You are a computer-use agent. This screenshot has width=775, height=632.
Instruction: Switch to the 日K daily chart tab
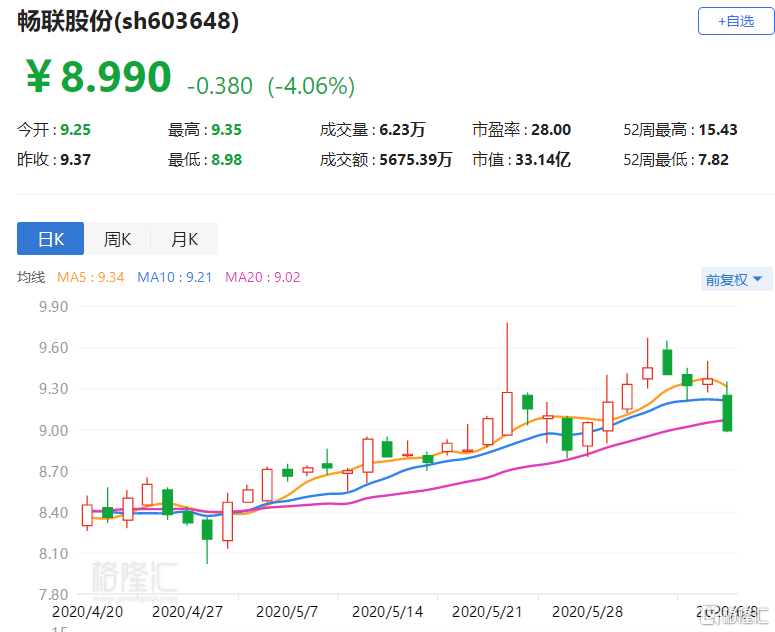50,239
